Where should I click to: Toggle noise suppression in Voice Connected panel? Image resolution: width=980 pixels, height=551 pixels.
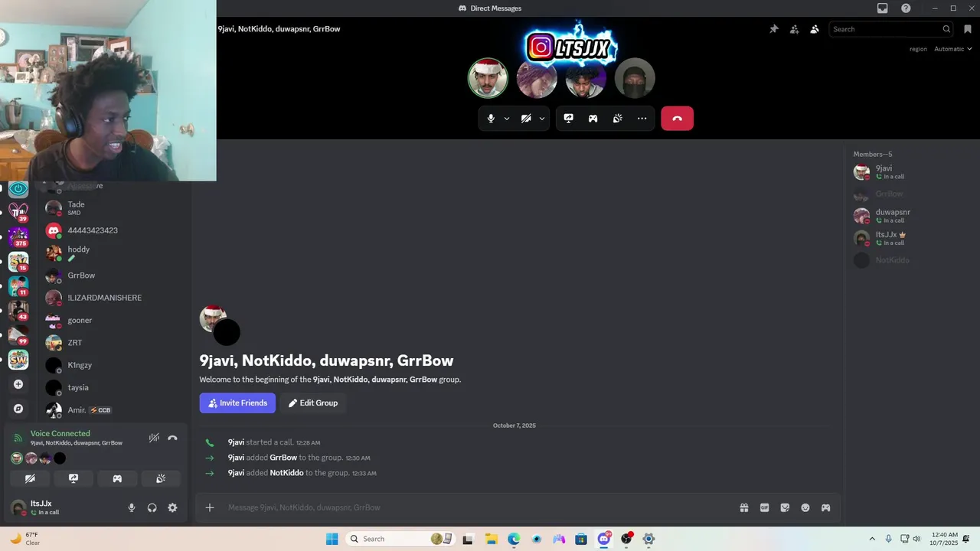154,438
